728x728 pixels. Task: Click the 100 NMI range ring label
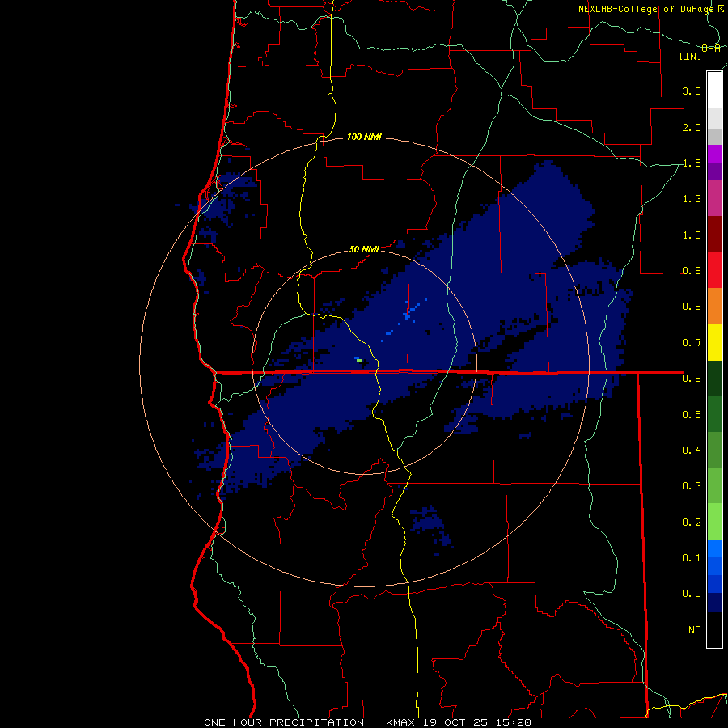pos(364,137)
